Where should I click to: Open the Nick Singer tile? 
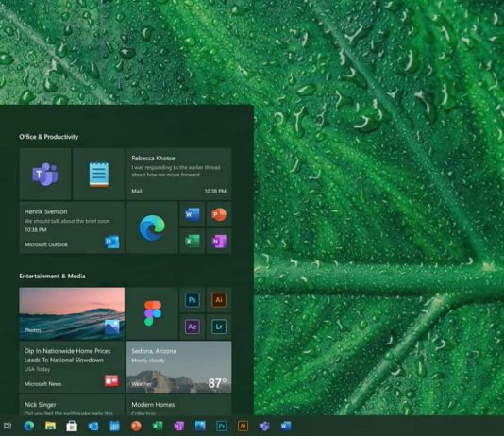[x=72, y=405]
